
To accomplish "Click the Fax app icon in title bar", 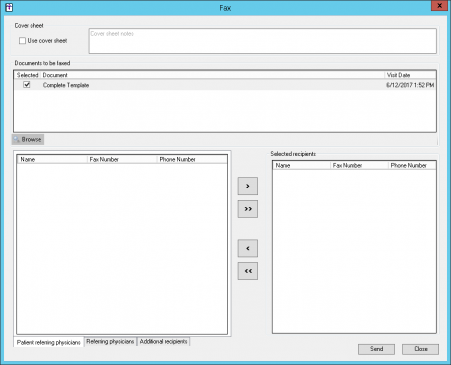I will (x=9, y=7).
